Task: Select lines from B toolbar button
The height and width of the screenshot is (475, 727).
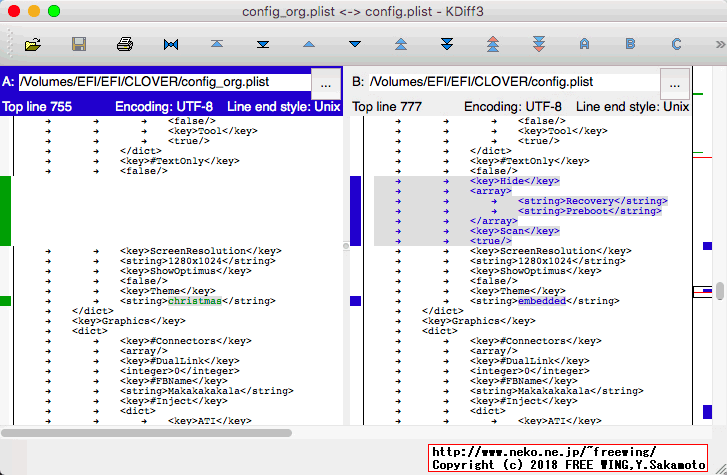Action: (630, 44)
